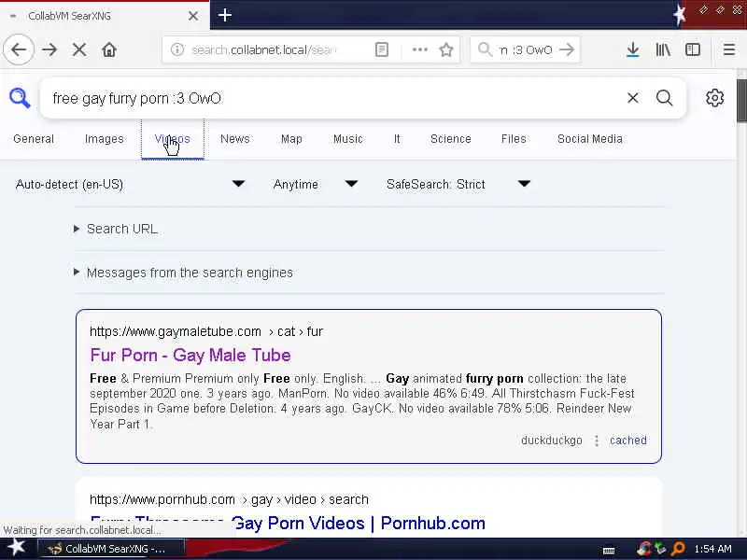Screen dimensions: 747x560
Task: Open the language Auto-detect dropdown
Action: (130, 184)
